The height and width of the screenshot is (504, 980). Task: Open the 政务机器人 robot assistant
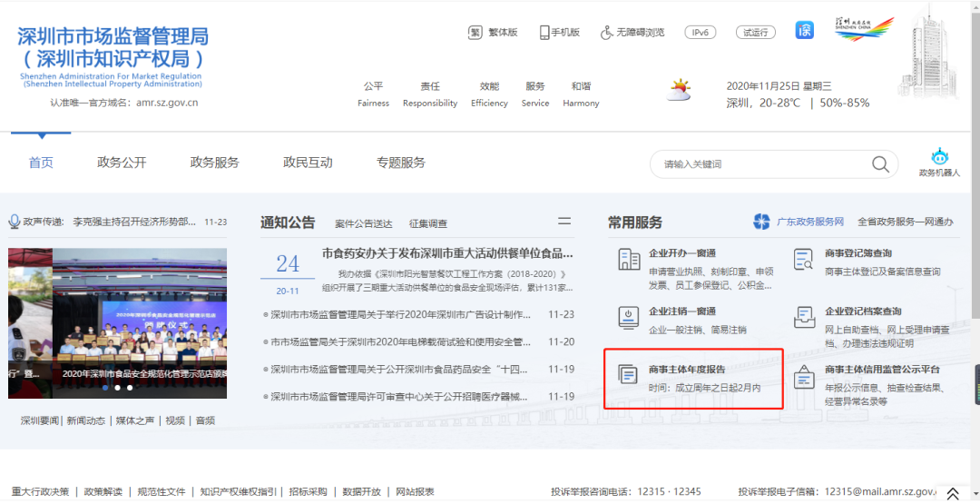click(939, 163)
